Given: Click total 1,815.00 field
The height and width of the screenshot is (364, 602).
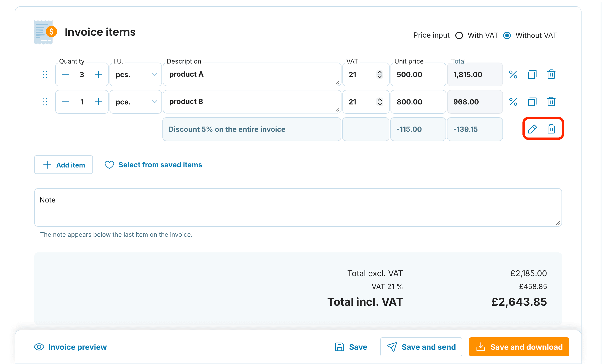Looking at the screenshot, I should [x=475, y=74].
